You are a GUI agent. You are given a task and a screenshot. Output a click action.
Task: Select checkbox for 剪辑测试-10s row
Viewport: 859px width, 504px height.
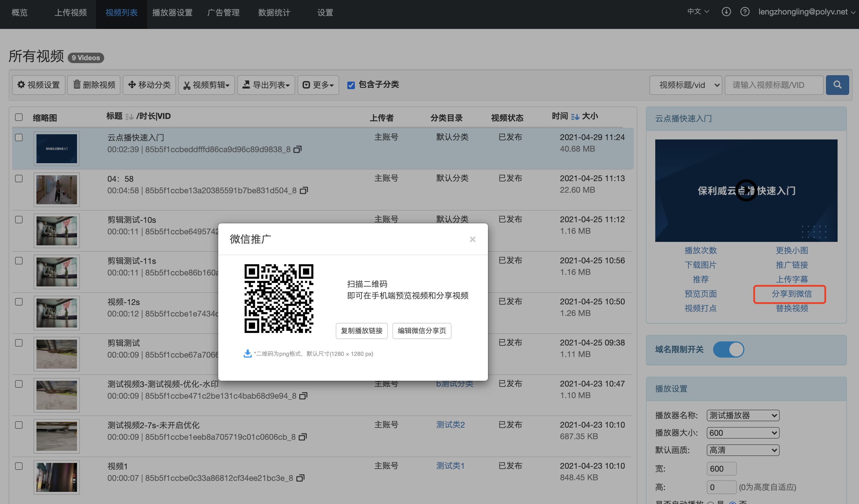[19, 220]
